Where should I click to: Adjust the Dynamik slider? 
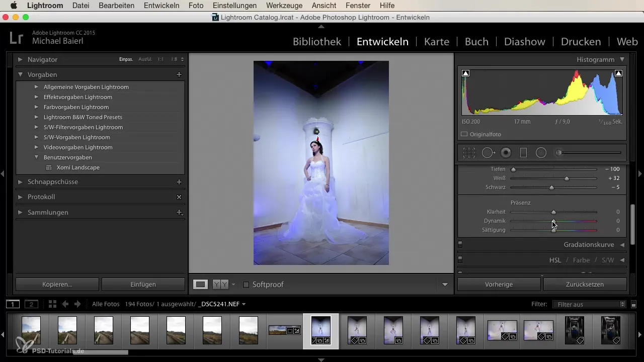click(553, 221)
